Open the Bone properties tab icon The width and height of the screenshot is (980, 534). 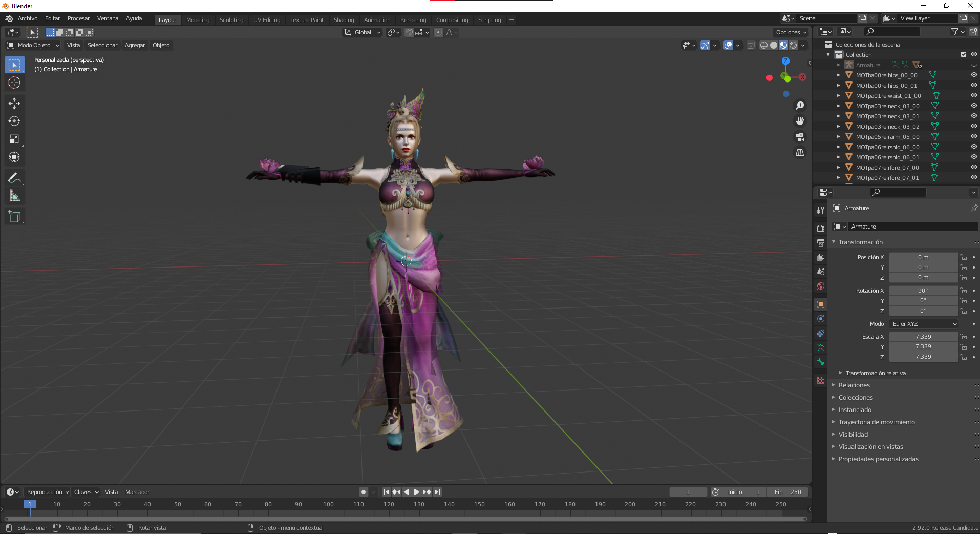point(821,362)
